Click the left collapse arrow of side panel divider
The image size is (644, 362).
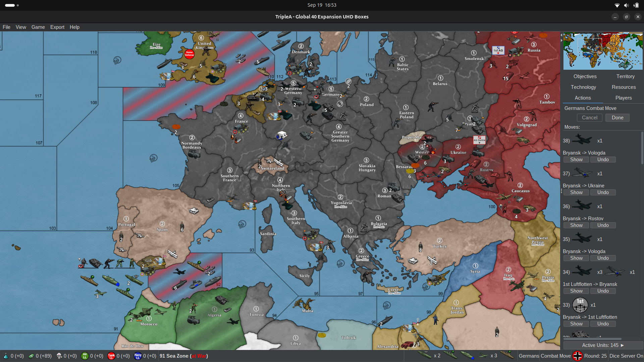[x=561, y=35]
